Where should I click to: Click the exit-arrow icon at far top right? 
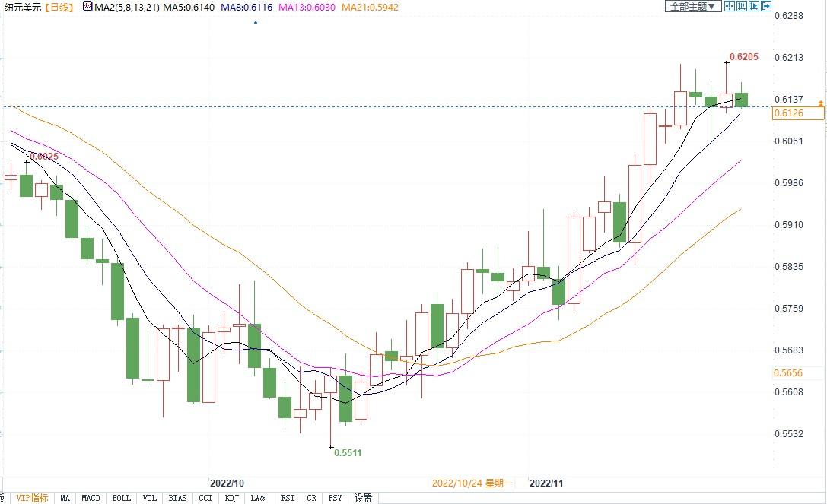click(765, 6)
